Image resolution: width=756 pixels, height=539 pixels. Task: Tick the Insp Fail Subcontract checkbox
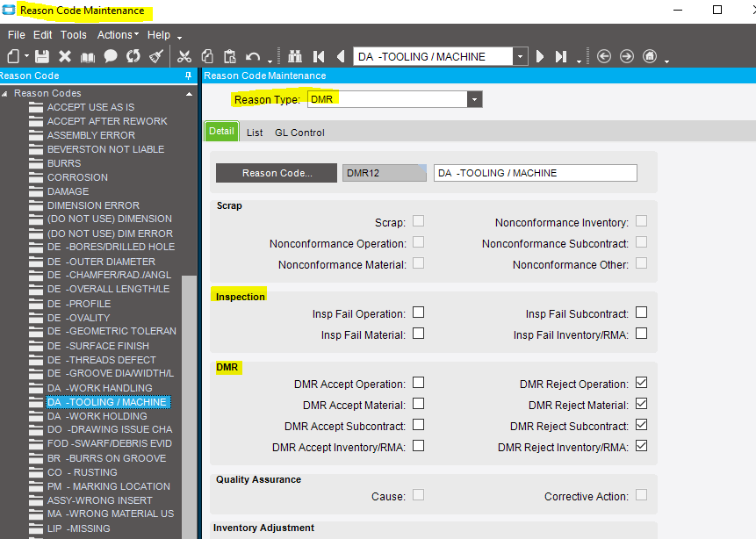click(x=641, y=313)
